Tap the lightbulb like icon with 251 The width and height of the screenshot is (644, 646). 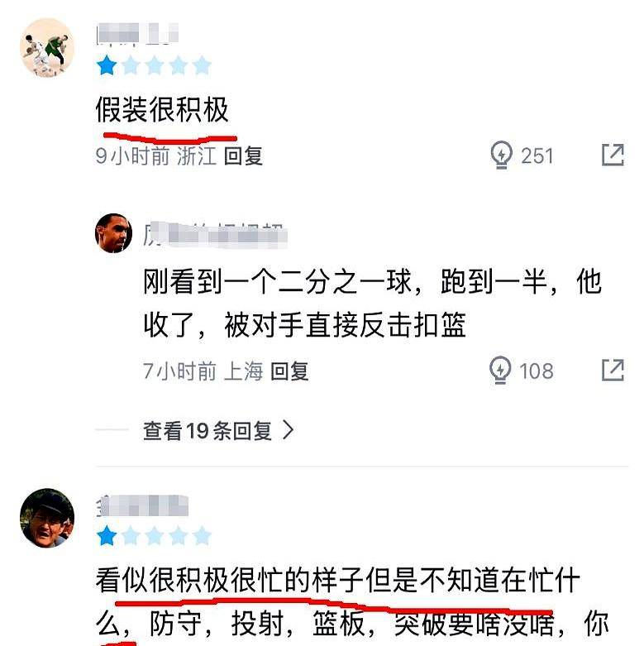[501, 156]
